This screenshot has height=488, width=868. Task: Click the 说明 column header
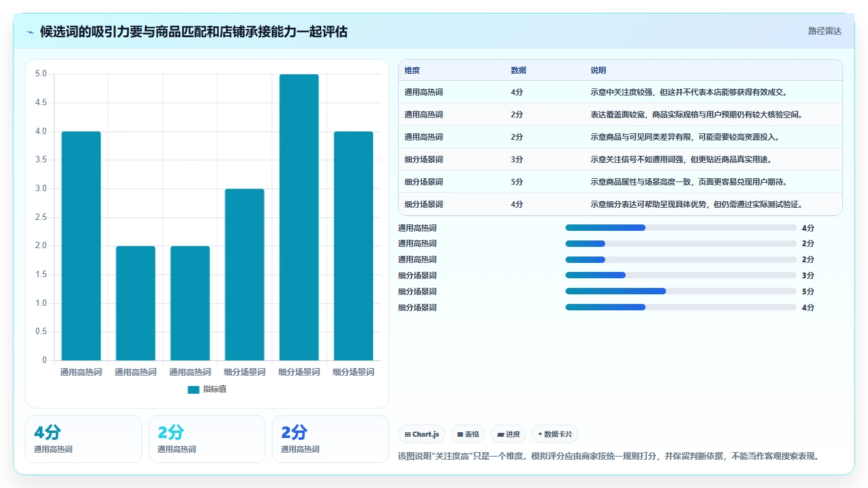598,71
